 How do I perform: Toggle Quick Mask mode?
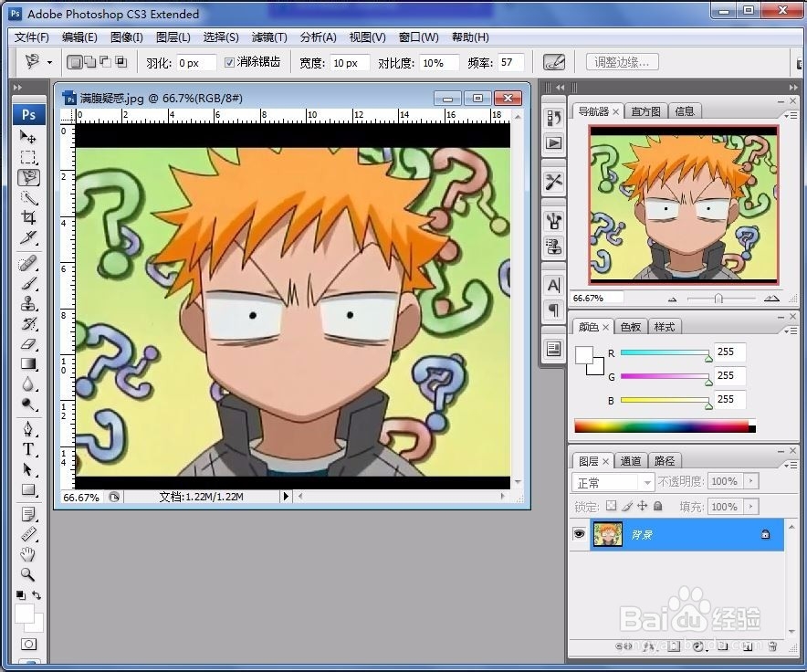point(28,645)
